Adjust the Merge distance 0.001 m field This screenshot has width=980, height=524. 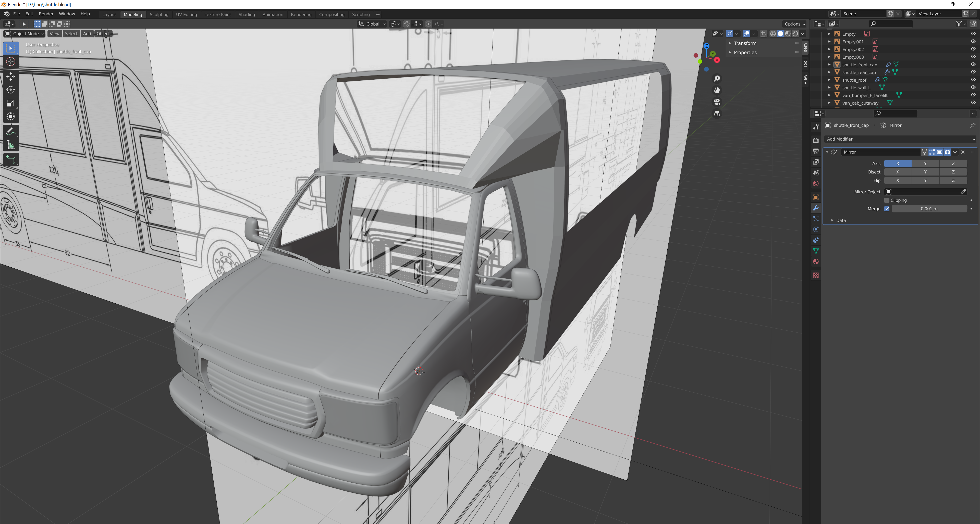coord(929,209)
